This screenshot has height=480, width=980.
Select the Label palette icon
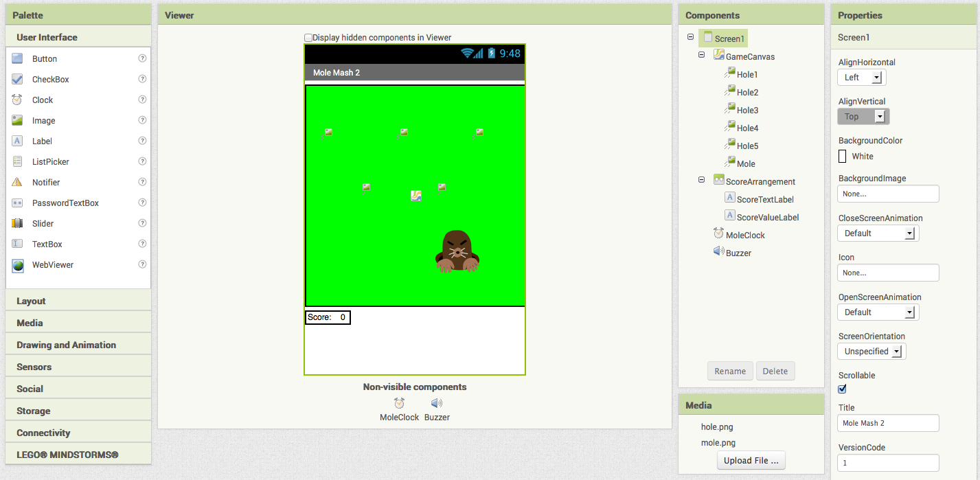[x=17, y=141]
